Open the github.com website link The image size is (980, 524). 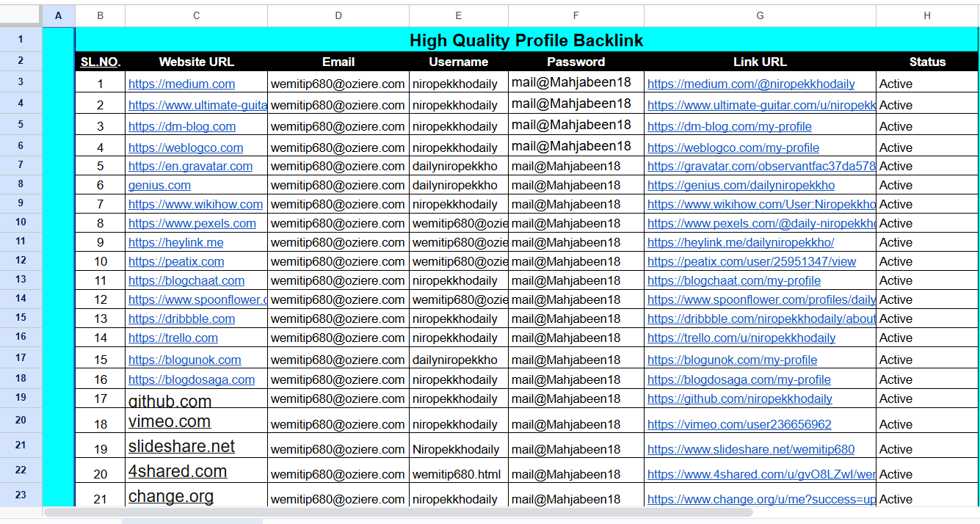coord(170,401)
